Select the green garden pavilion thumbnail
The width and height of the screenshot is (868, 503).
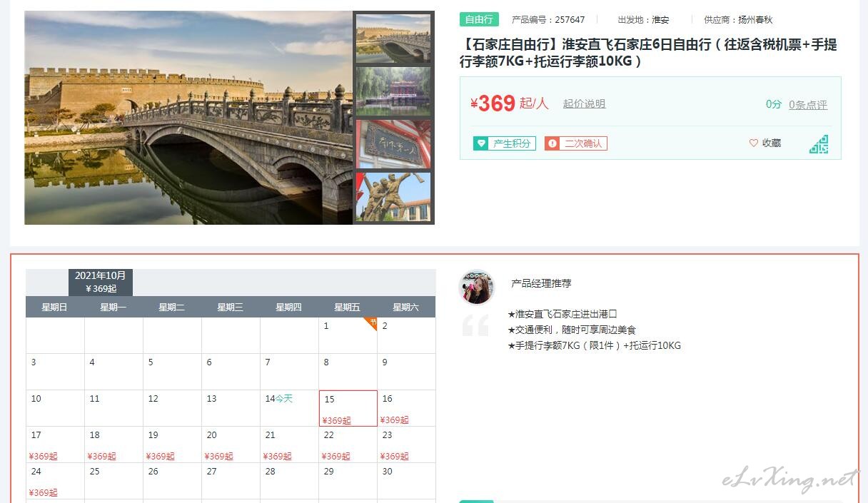coord(393,91)
